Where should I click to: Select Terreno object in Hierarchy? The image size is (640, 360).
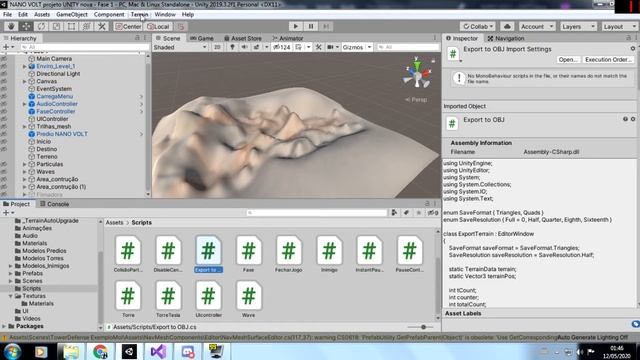click(47, 157)
